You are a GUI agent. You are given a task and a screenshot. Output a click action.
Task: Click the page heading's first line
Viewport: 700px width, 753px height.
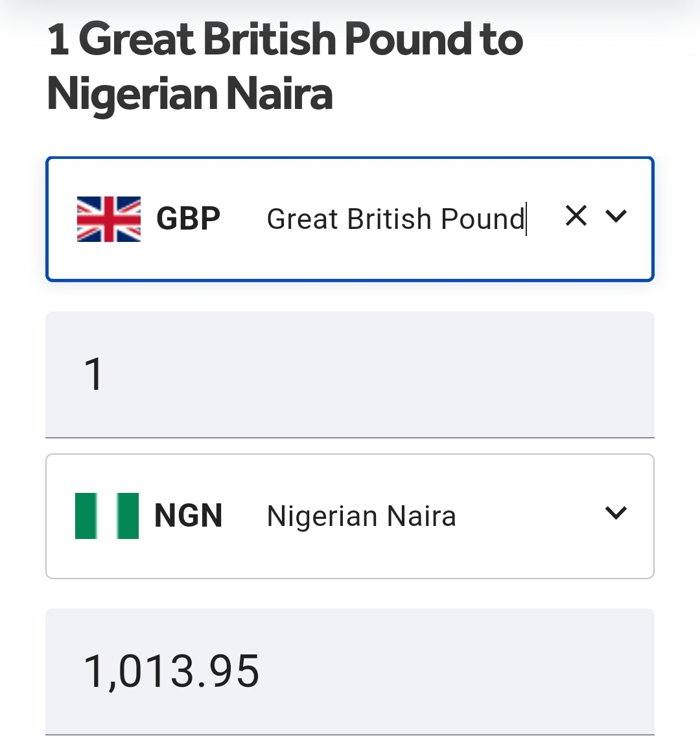pos(285,39)
